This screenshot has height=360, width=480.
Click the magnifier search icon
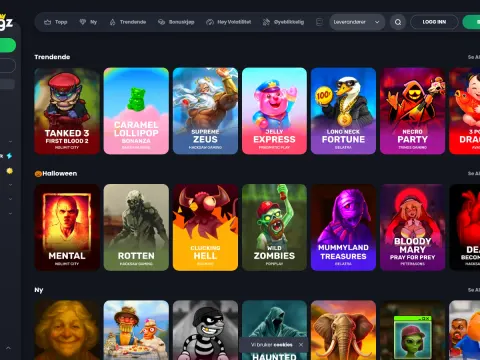[398, 22]
